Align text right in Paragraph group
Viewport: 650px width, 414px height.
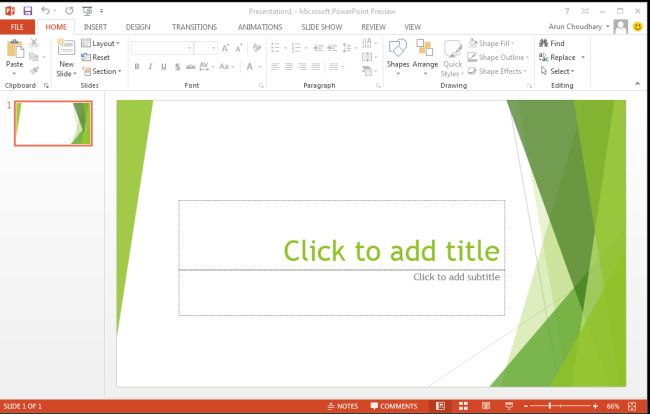click(x=302, y=67)
